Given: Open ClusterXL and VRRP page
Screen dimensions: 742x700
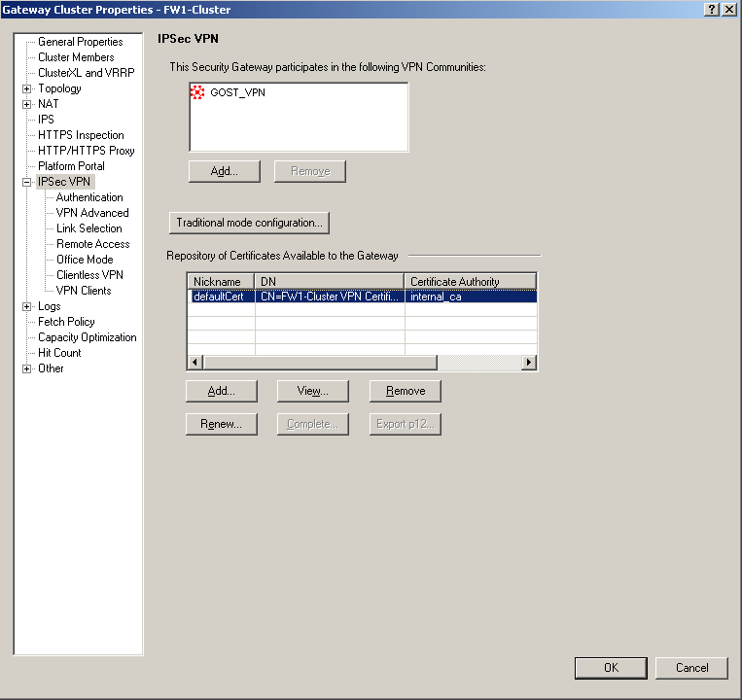Looking at the screenshot, I should [x=87, y=73].
